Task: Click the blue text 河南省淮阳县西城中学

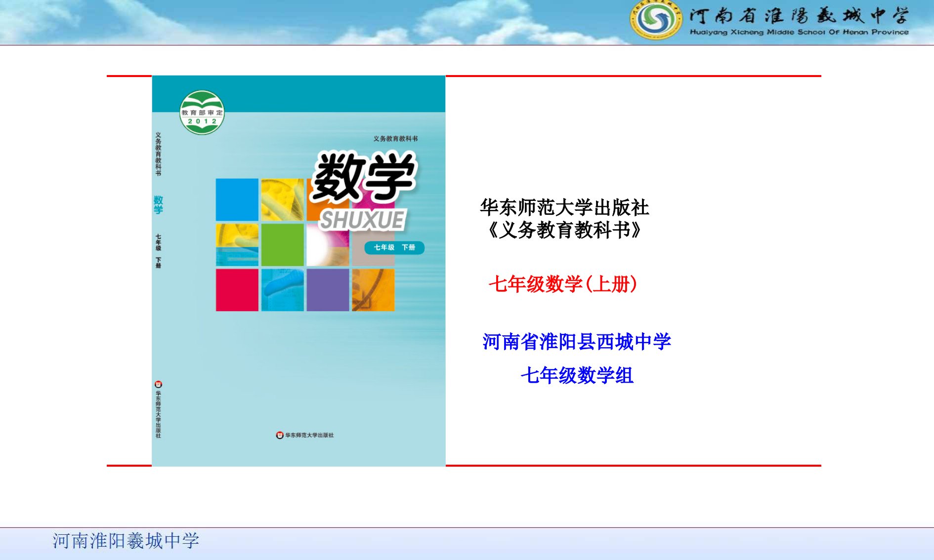Action: pos(577,341)
